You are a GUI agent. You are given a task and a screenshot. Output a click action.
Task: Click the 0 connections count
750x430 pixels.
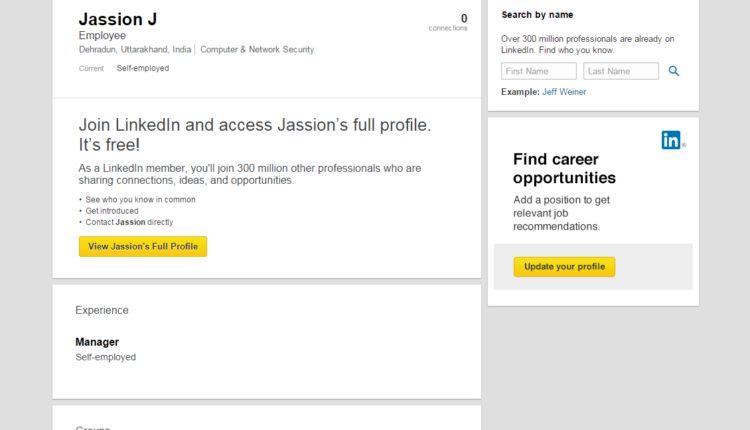tap(448, 22)
